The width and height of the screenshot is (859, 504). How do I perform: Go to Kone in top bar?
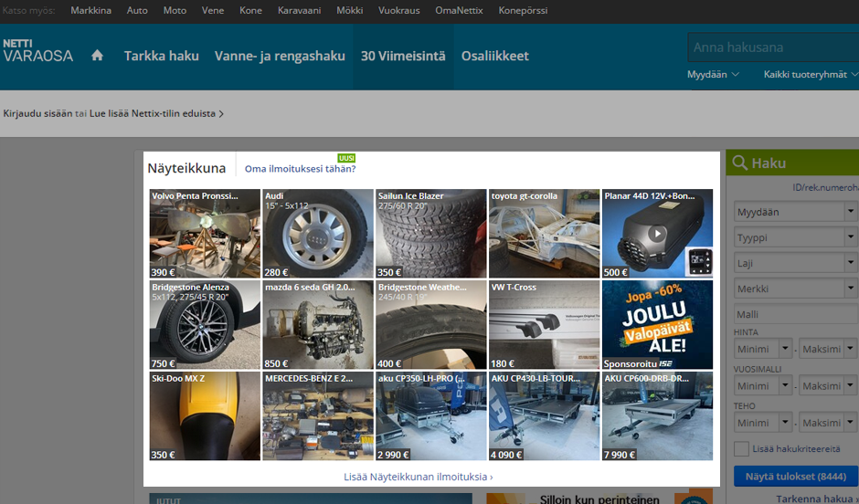[x=250, y=10]
